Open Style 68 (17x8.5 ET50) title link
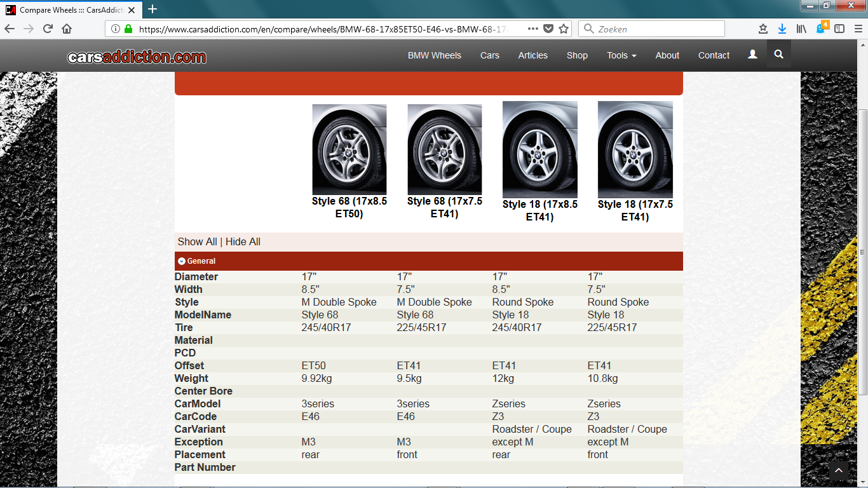Image resolution: width=868 pixels, height=488 pixels. [349, 207]
